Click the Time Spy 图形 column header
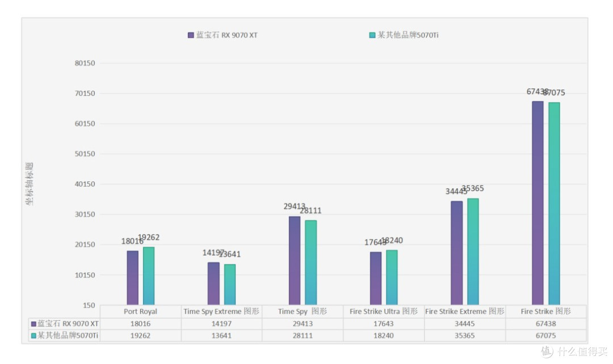The height and width of the screenshot is (364, 613). tap(303, 312)
